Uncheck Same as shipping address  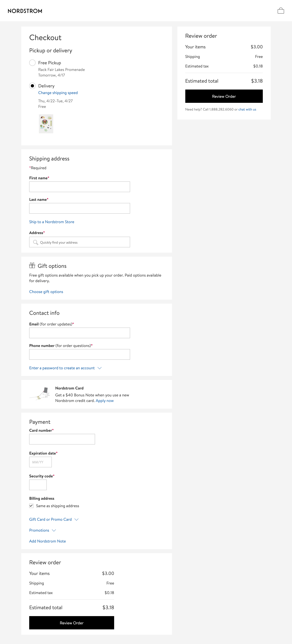pos(31,506)
